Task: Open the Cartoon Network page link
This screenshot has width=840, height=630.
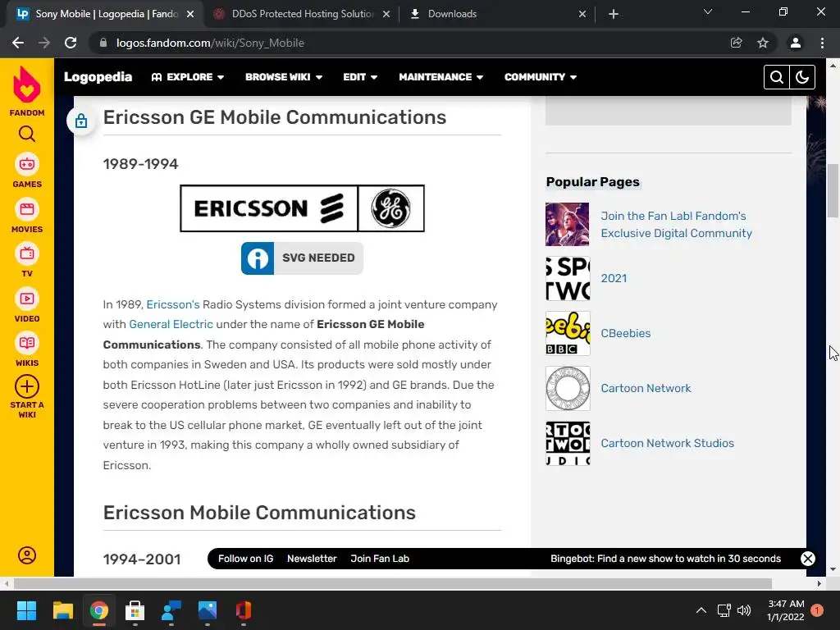Action: point(646,388)
